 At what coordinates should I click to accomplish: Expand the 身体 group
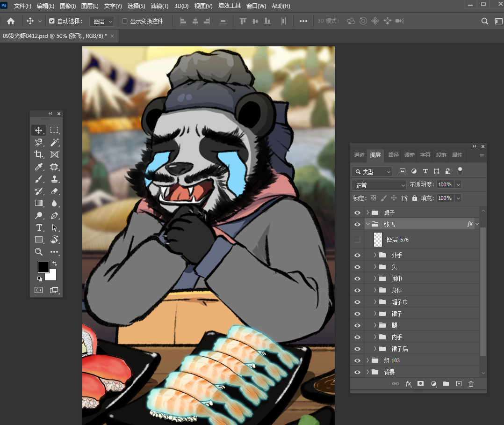click(375, 290)
